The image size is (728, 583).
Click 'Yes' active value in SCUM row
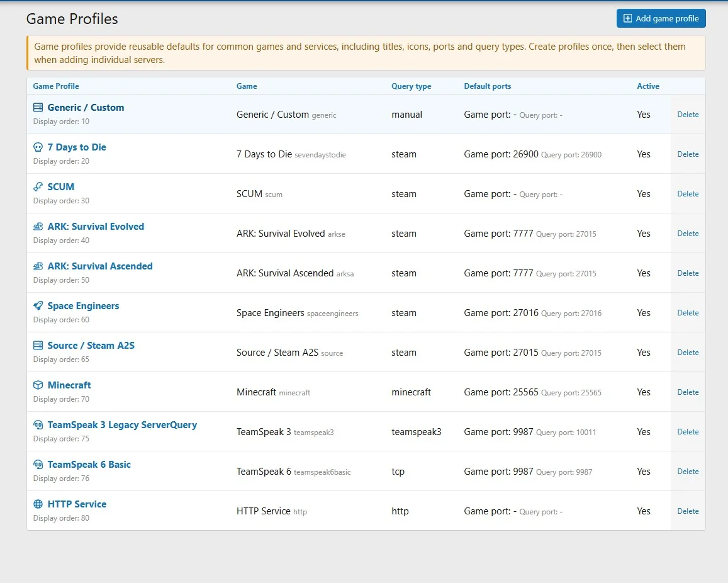pos(644,194)
